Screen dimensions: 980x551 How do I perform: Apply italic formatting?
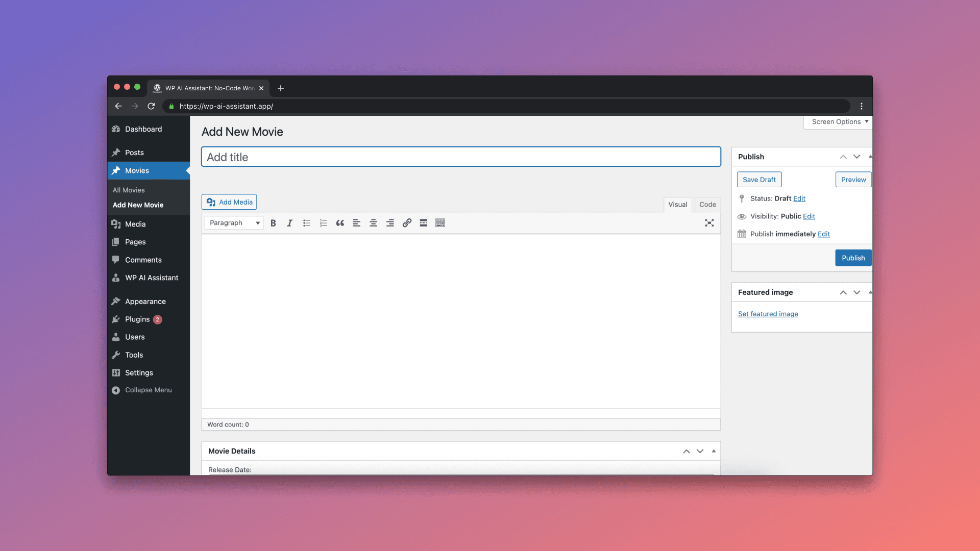click(289, 223)
